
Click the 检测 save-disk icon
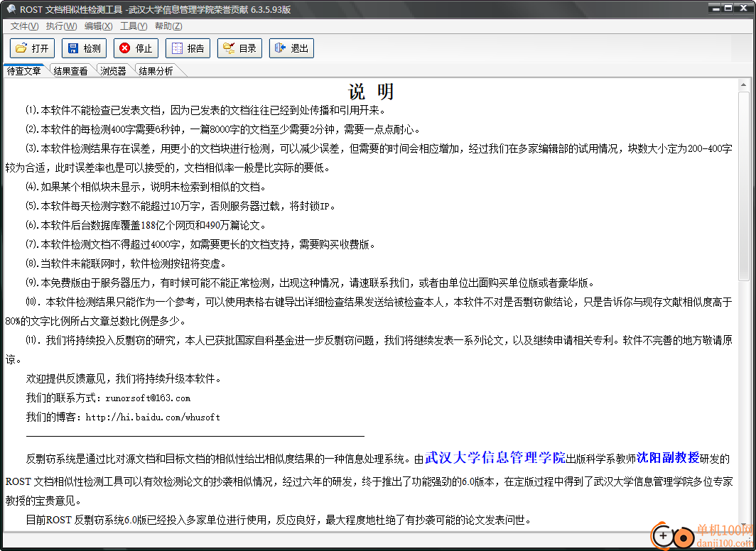point(72,48)
